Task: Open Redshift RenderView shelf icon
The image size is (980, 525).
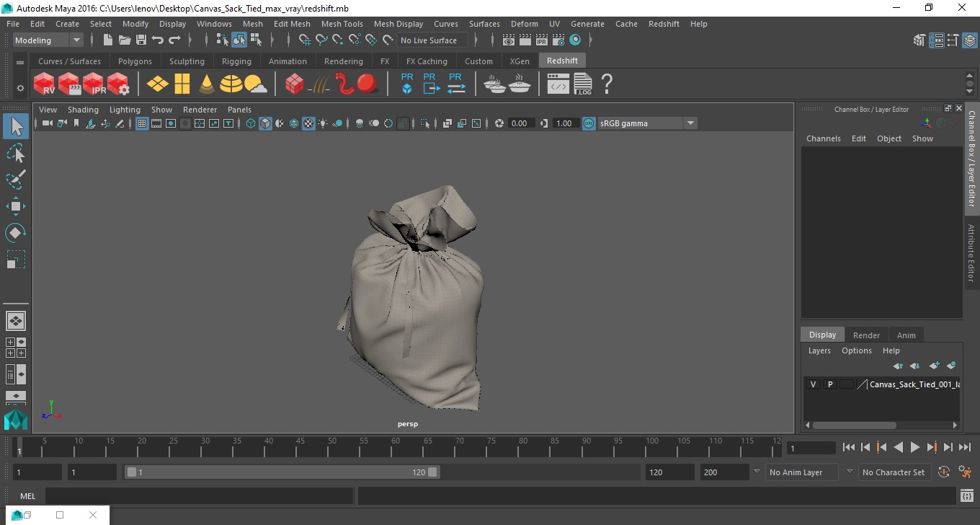Action: [45, 84]
